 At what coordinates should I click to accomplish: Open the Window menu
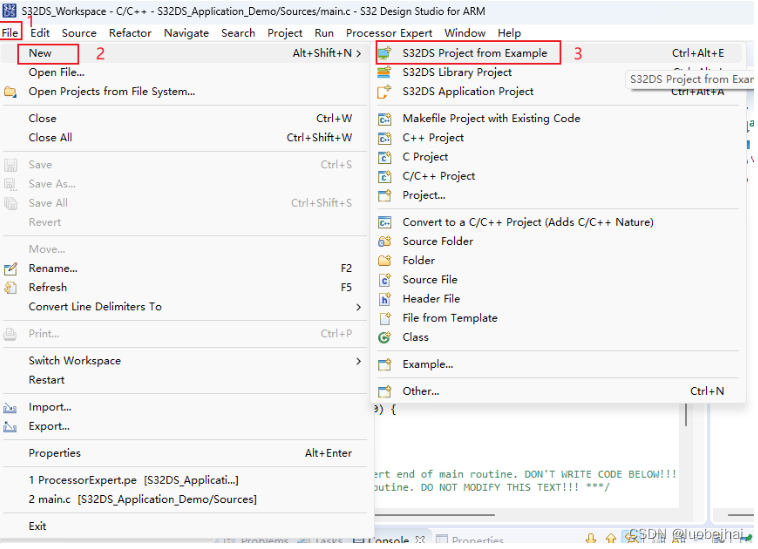[465, 33]
